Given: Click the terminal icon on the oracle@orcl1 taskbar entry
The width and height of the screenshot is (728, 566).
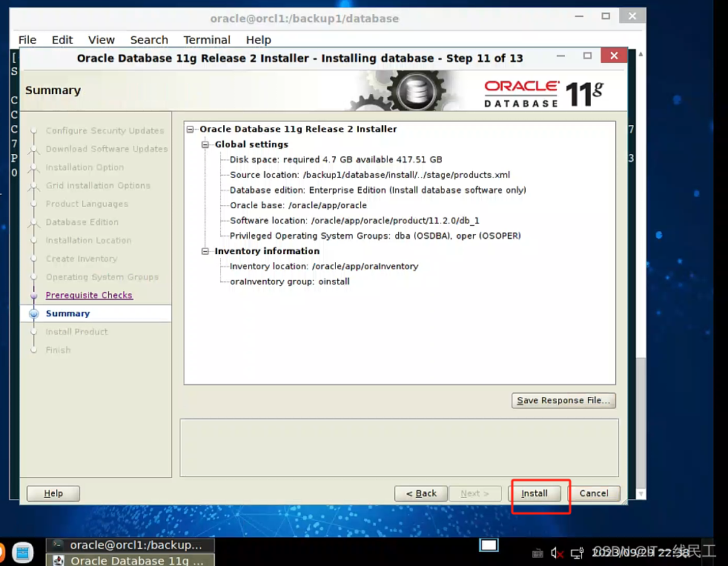Looking at the screenshot, I should (58, 546).
